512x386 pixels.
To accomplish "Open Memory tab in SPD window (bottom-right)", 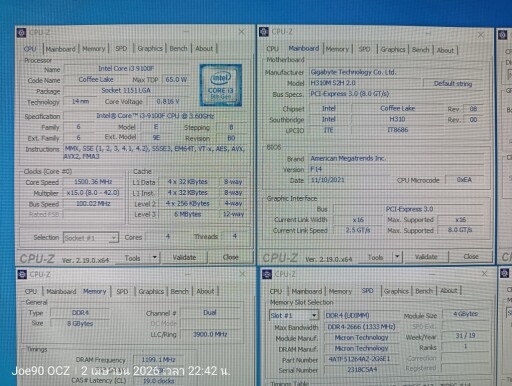I will coord(340,291).
